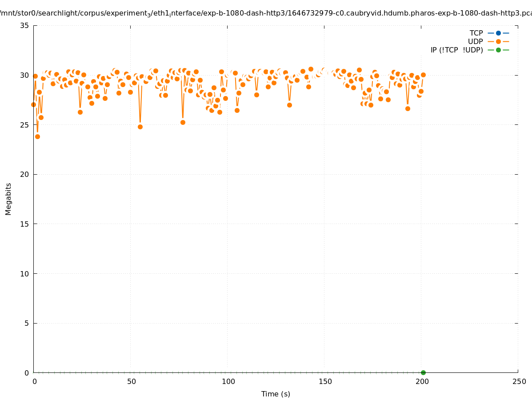Click the UDP dip point near 77 seconds
The width and height of the screenshot is (532, 400).
pos(183,122)
